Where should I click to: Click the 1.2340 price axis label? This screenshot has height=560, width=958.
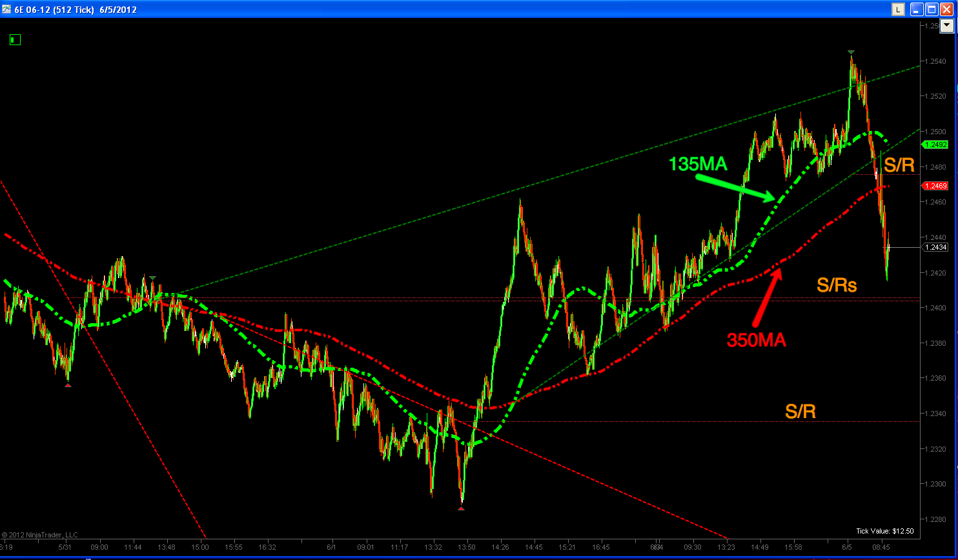click(x=934, y=414)
